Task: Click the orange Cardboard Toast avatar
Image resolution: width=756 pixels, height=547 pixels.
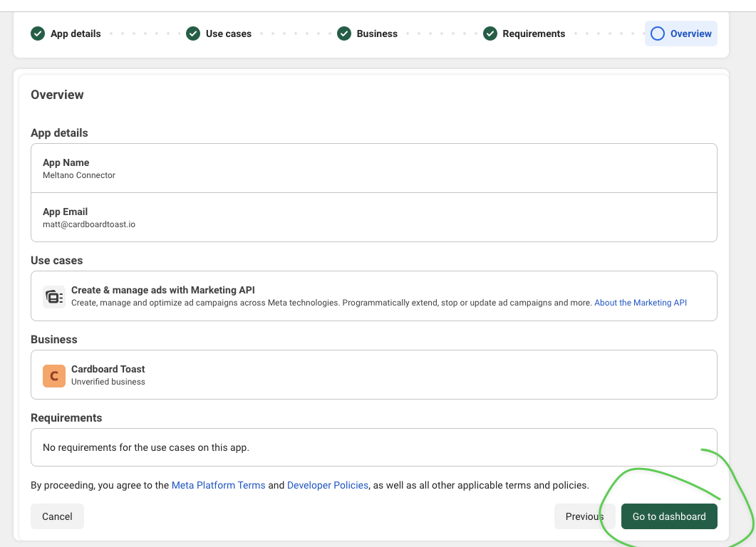Action: click(x=54, y=375)
